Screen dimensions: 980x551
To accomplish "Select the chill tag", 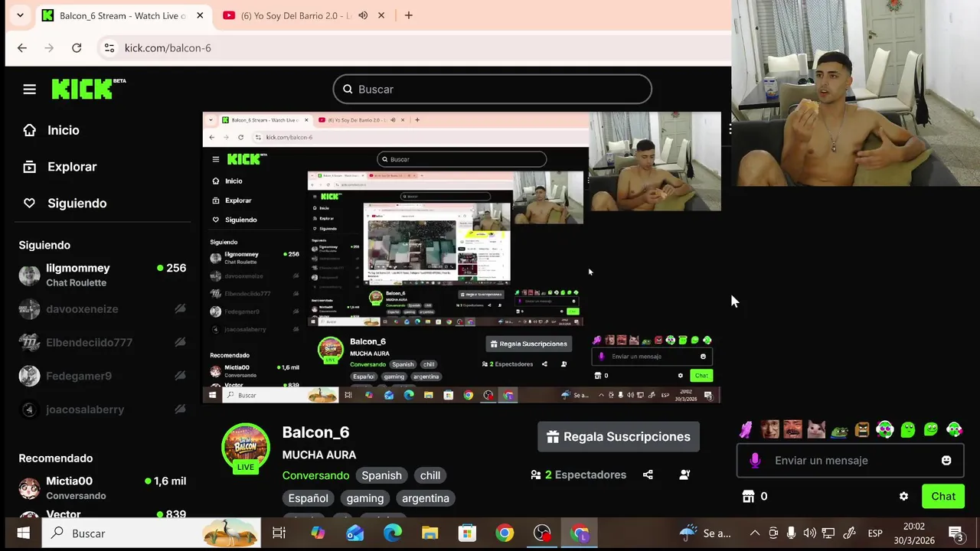I will pyautogui.click(x=430, y=475).
